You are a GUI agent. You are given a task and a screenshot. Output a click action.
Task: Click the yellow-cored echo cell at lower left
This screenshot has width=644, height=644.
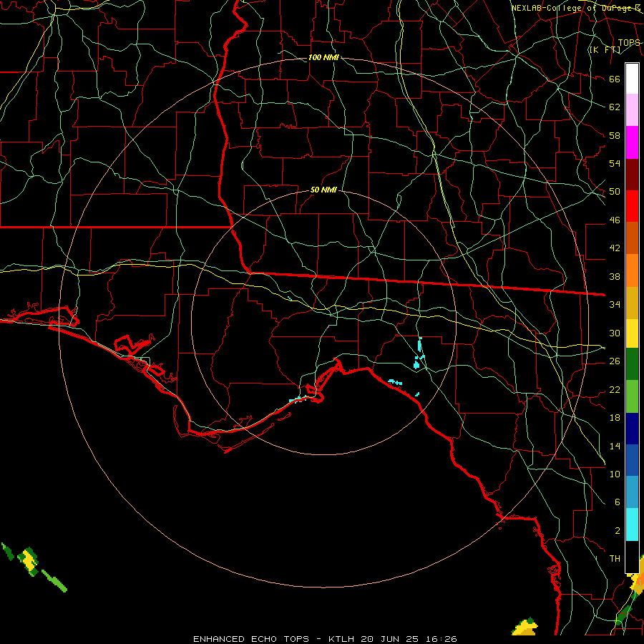(29, 561)
